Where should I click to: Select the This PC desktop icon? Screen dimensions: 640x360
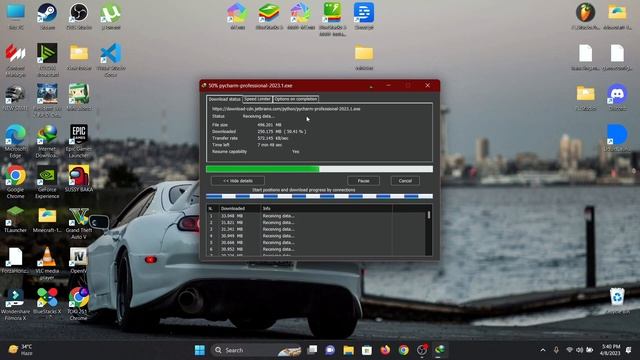(x=16, y=16)
